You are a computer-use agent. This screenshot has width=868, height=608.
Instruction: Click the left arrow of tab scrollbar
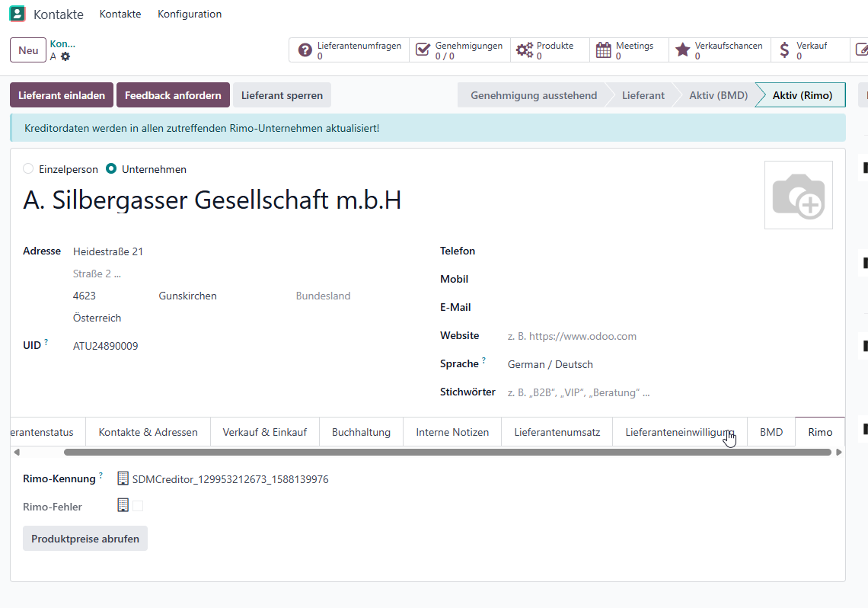point(17,453)
